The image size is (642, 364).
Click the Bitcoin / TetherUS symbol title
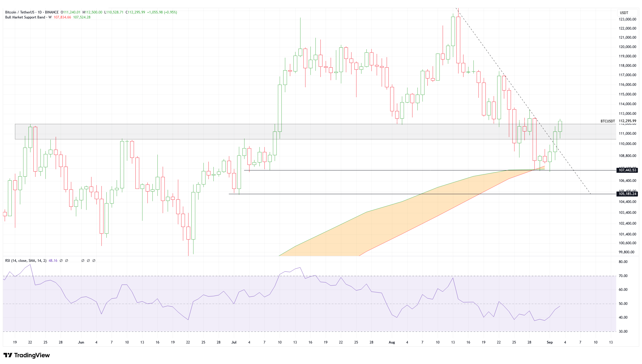click(19, 12)
